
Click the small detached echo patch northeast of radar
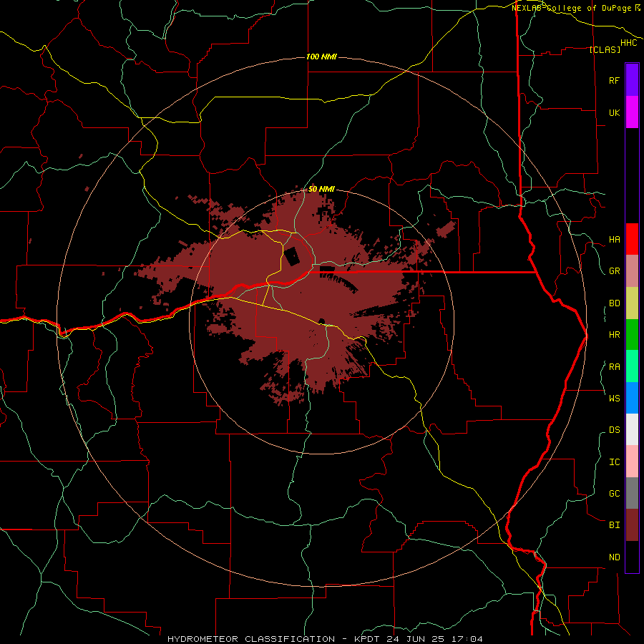coord(446,229)
